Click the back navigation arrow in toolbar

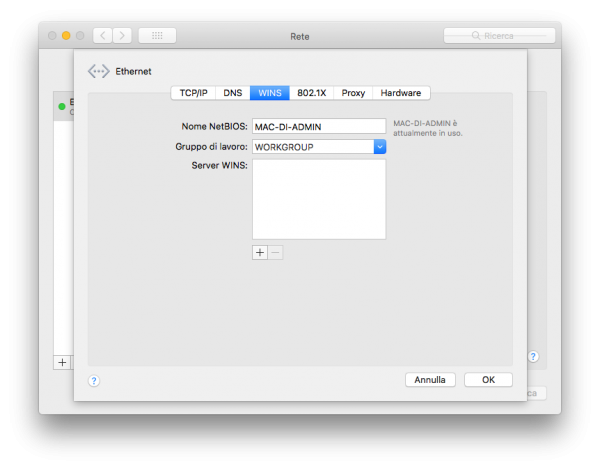pos(103,36)
